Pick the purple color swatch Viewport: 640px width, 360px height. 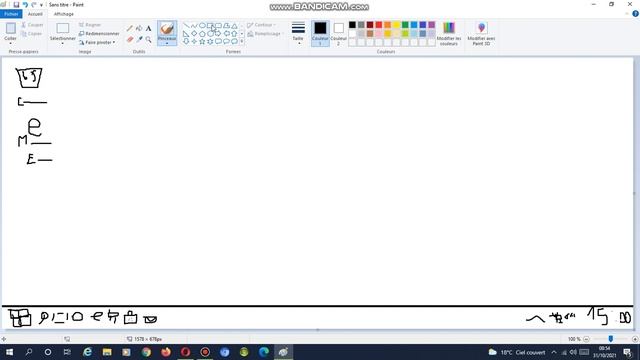point(431,25)
